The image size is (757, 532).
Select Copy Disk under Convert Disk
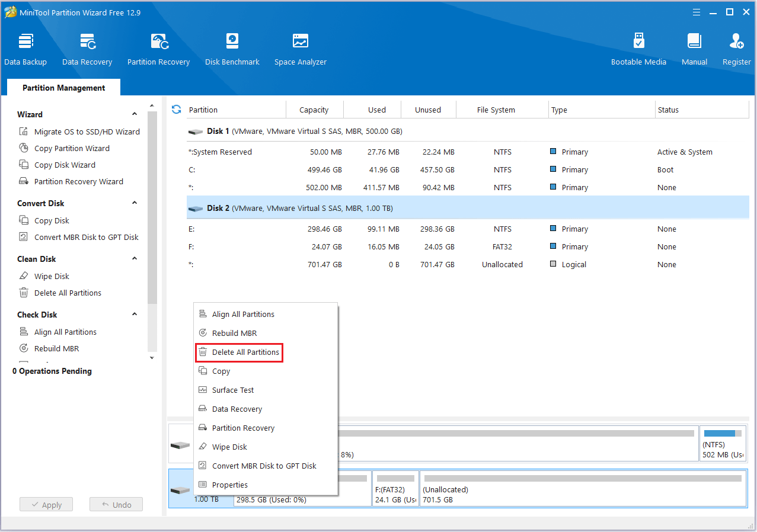click(44, 220)
